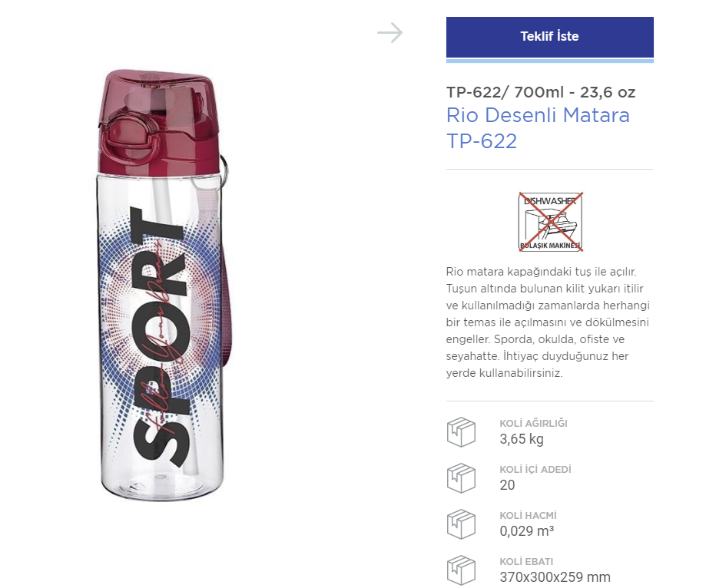Image resolution: width=706 pixels, height=588 pixels.
Task: Click the box icon beside Koli Ağırlığı
Action: pos(462,431)
